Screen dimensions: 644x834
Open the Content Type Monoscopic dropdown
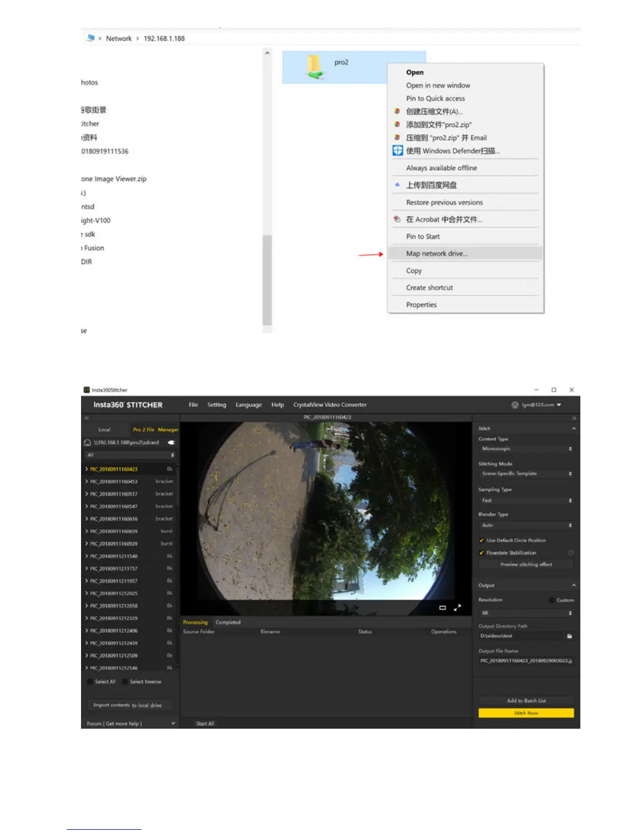(x=526, y=449)
